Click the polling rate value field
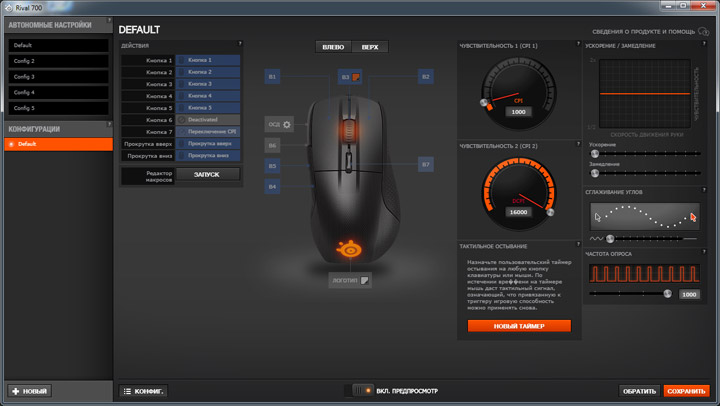 (689, 294)
